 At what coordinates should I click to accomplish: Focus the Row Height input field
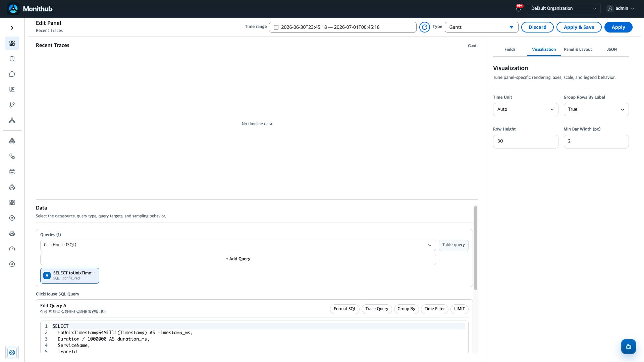click(x=526, y=141)
